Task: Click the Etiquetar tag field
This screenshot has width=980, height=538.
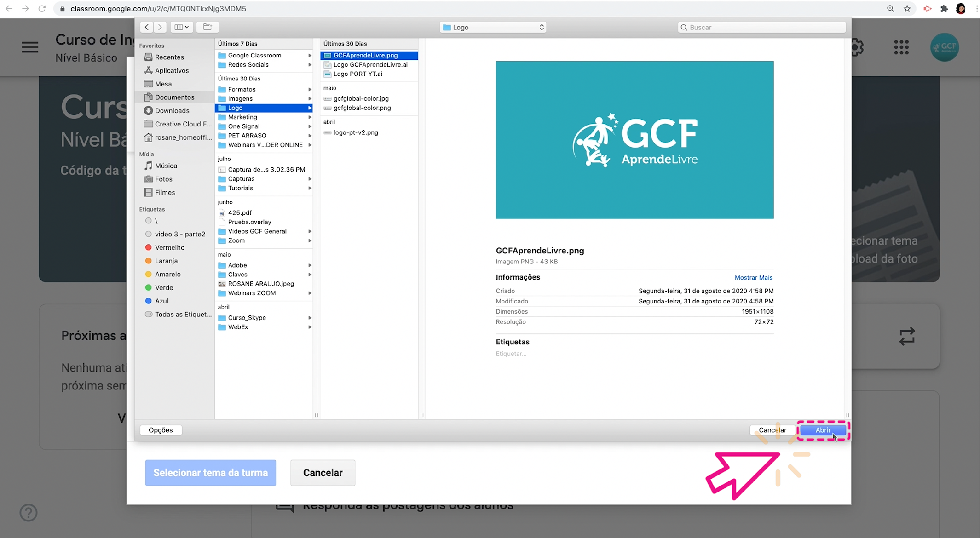Action: pyautogui.click(x=511, y=354)
